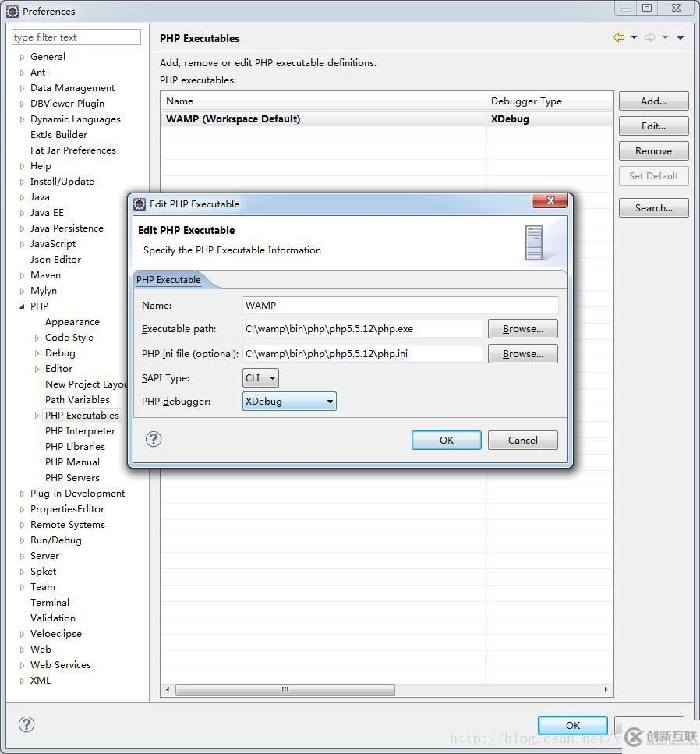Expand the Debug node under PHP
Viewport: 700px width, 754px height.
coord(37,353)
